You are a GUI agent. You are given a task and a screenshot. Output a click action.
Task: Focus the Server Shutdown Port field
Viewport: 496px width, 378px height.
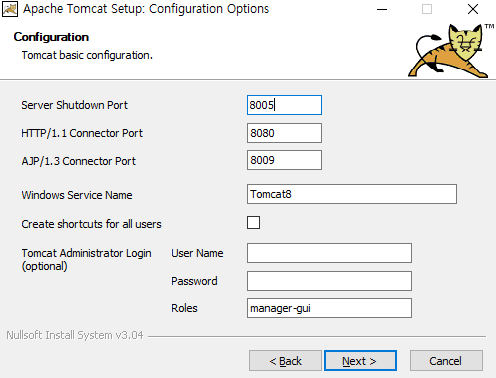(284, 105)
